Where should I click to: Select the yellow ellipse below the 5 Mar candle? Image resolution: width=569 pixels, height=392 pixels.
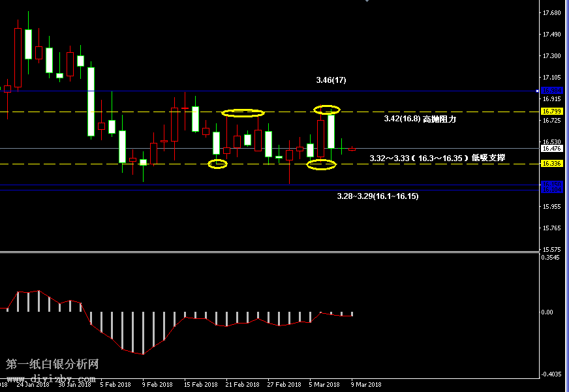[321, 164]
